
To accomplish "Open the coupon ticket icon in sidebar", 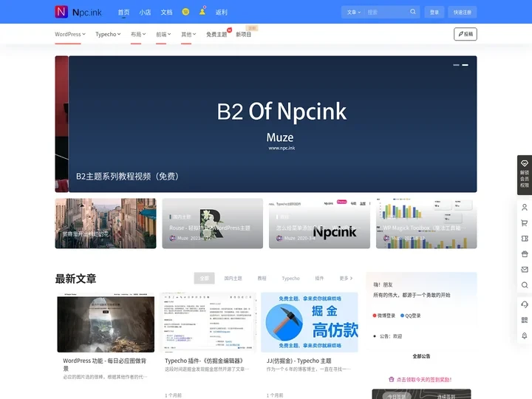I will coord(525,239).
